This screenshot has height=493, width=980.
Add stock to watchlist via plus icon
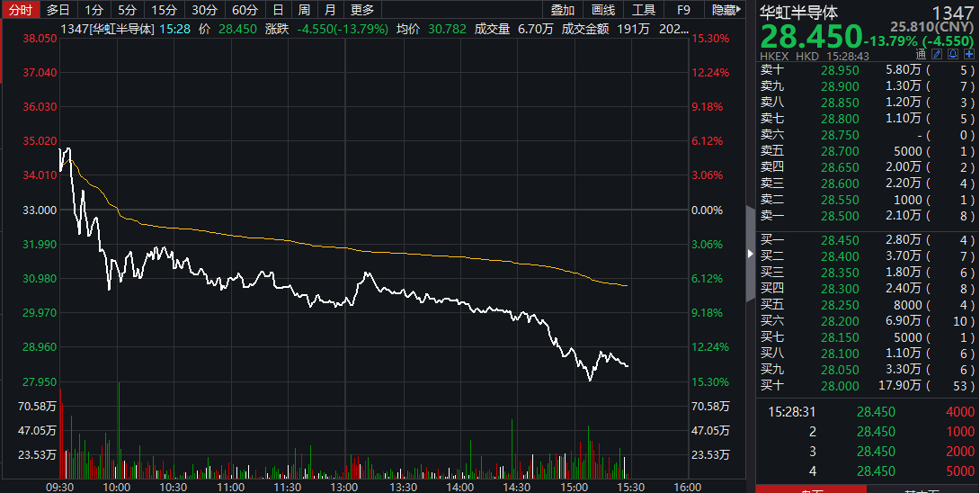tap(969, 55)
